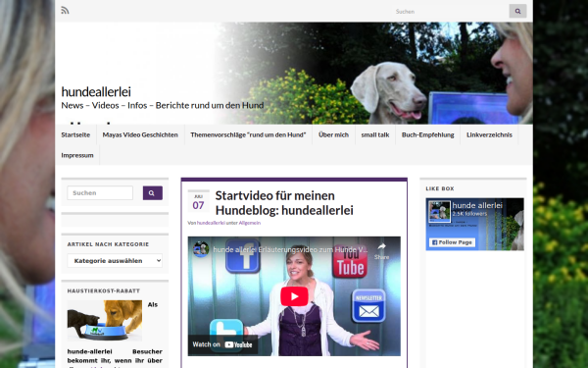Viewport: 588px width, 368px height.
Task: Open the Allgemein category link
Action: click(249, 223)
